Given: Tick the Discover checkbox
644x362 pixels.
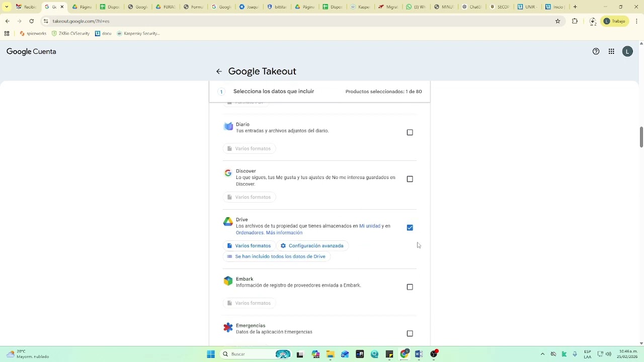Looking at the screenshot, I should click(x=410, y=179).
